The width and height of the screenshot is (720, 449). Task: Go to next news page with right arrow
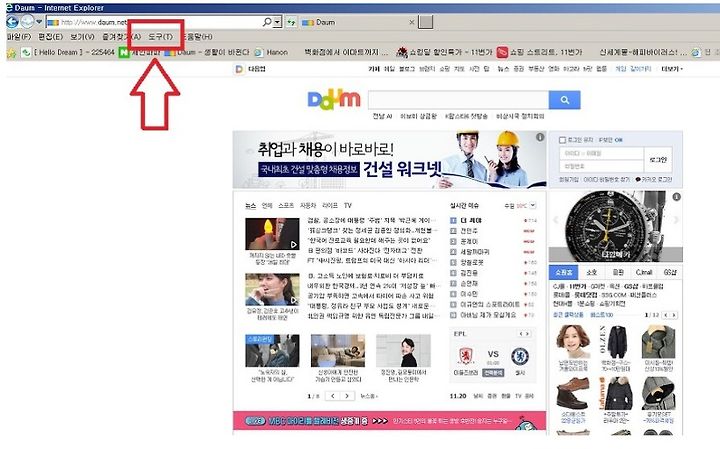[347, 396]
